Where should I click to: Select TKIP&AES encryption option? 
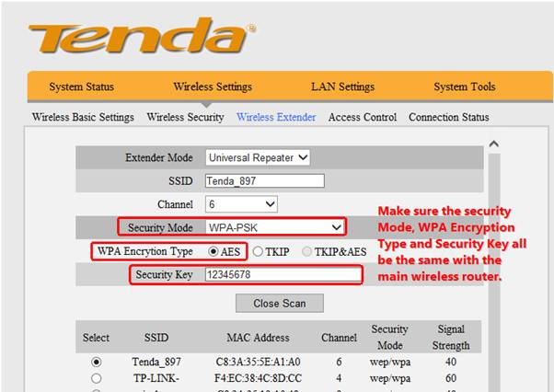306,251
